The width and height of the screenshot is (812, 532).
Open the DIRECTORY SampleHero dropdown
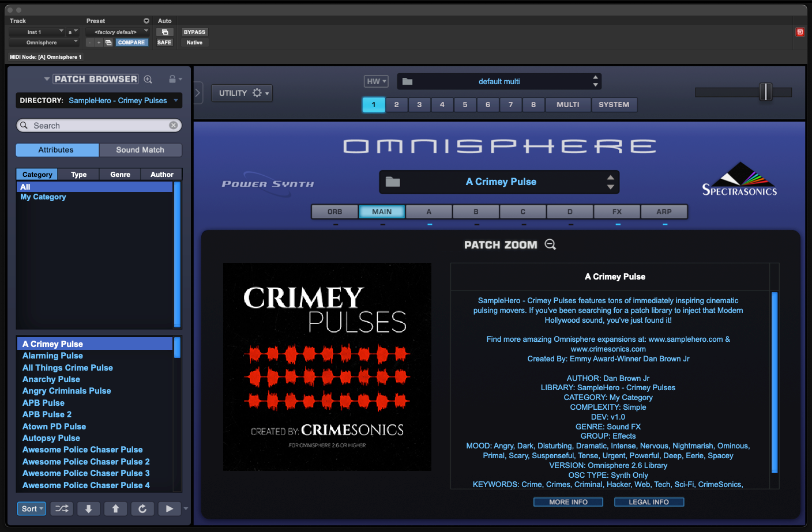[99, 100]
